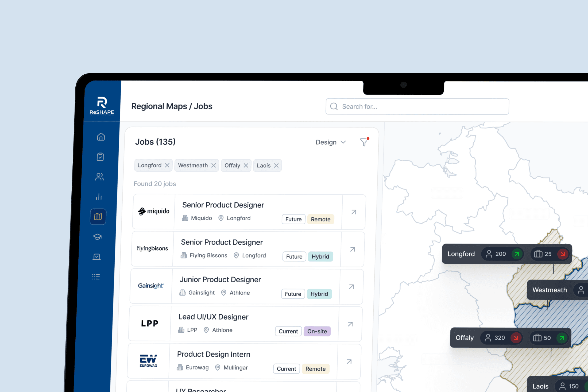588x392 pixels.
Task: Remove the Laois filter chip
Action: click(276, 166)
